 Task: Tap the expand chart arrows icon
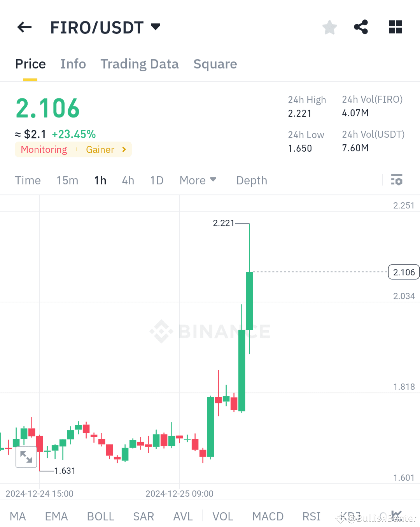26,457
